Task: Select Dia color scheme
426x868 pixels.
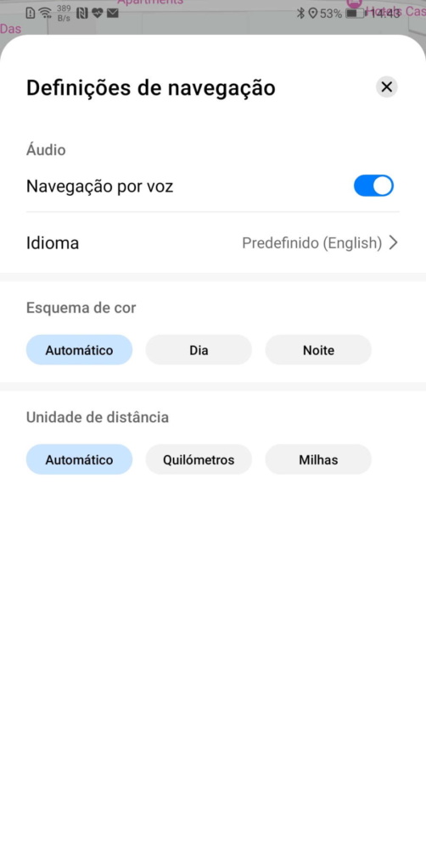Action: [199, 350]
